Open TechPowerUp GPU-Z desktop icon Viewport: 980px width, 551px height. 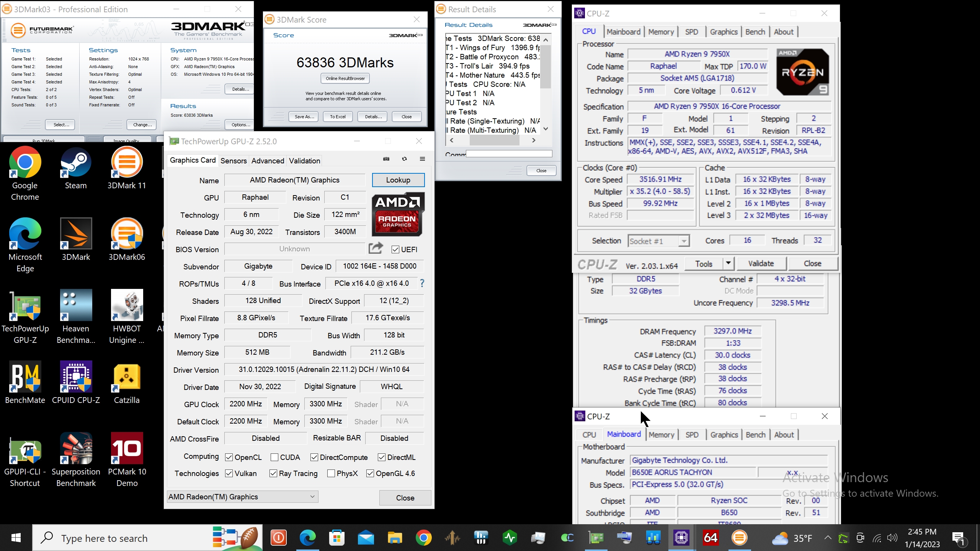[x=25, y=317]
